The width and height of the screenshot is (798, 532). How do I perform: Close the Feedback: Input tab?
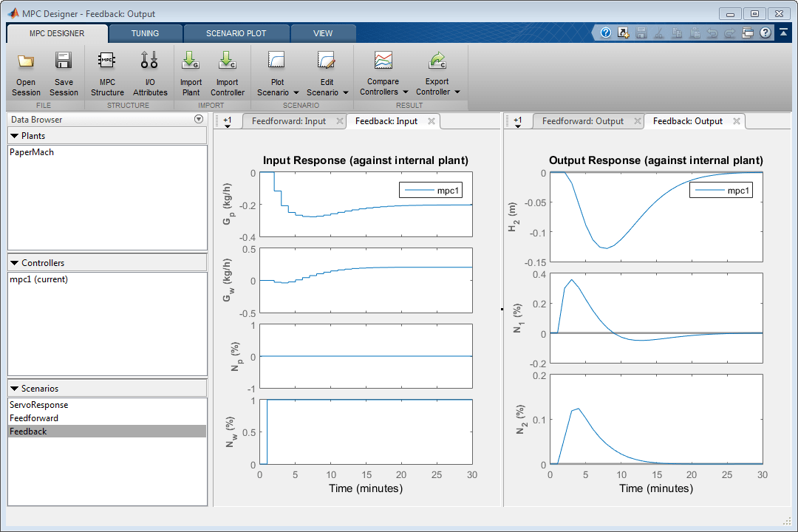431,121
